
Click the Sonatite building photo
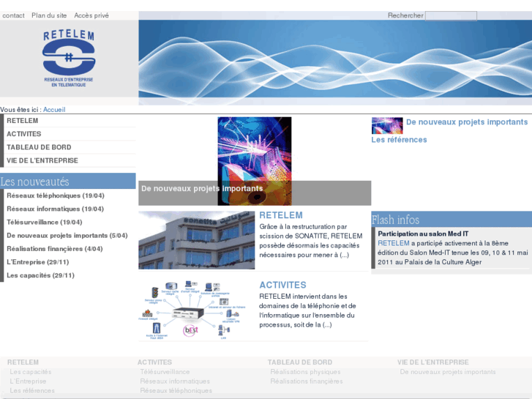point(196,240)
